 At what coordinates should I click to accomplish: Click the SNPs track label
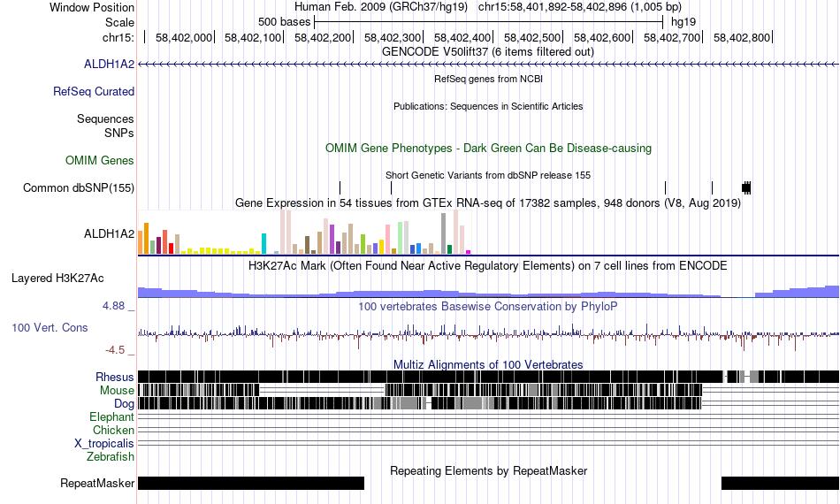pos(119,133)
